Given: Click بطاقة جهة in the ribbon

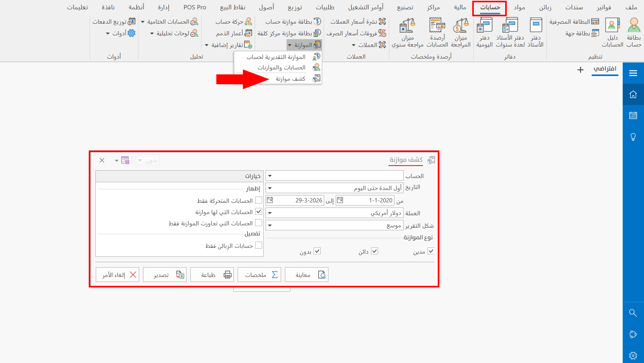Looking at the screenshot, I should (x=582, y=33).
